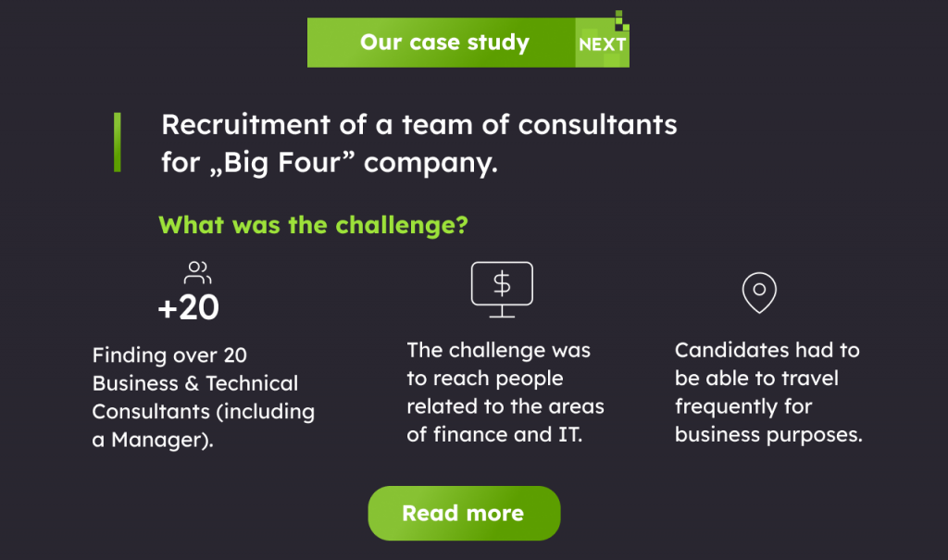Click the related to the areas line
The height and width of the screenshot is (560, 948).
[x=505, y=406]
